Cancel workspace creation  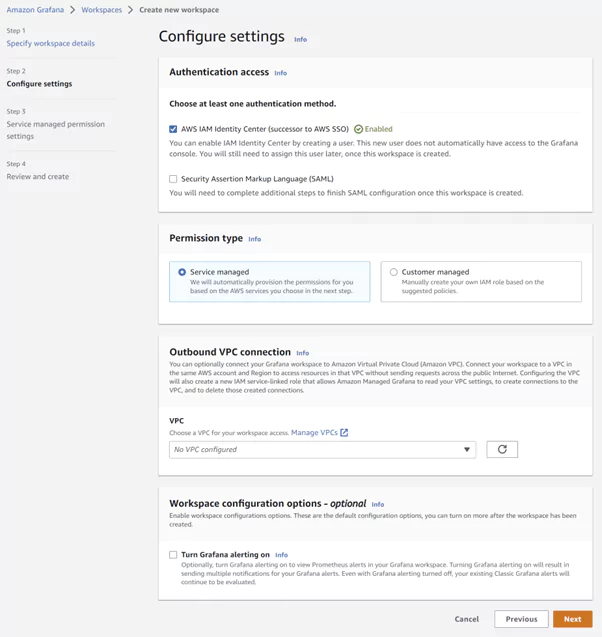[466, 619]
